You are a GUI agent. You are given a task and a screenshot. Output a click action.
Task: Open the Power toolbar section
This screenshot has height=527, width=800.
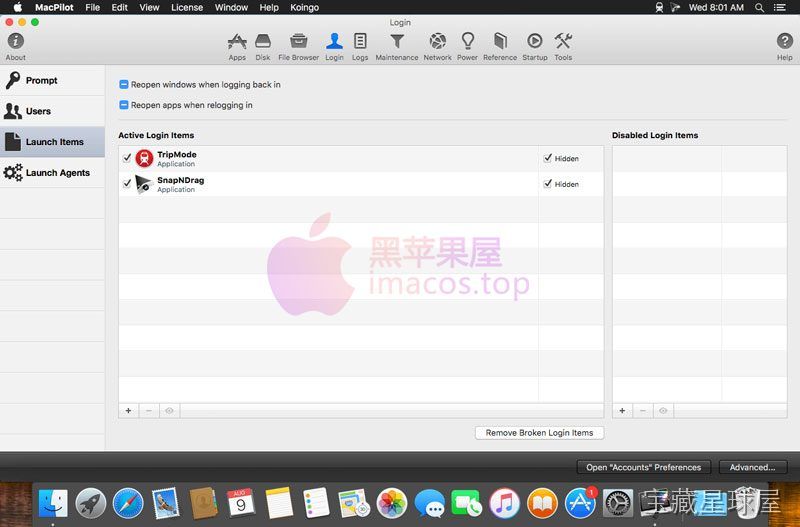[x=467, y=46]
